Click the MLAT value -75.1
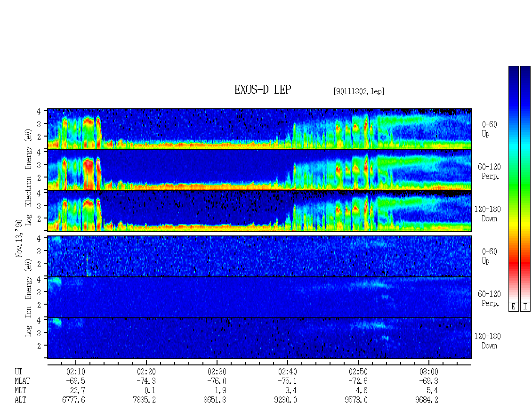The width and height of the screenshot is (532, 412). (287, 381)
